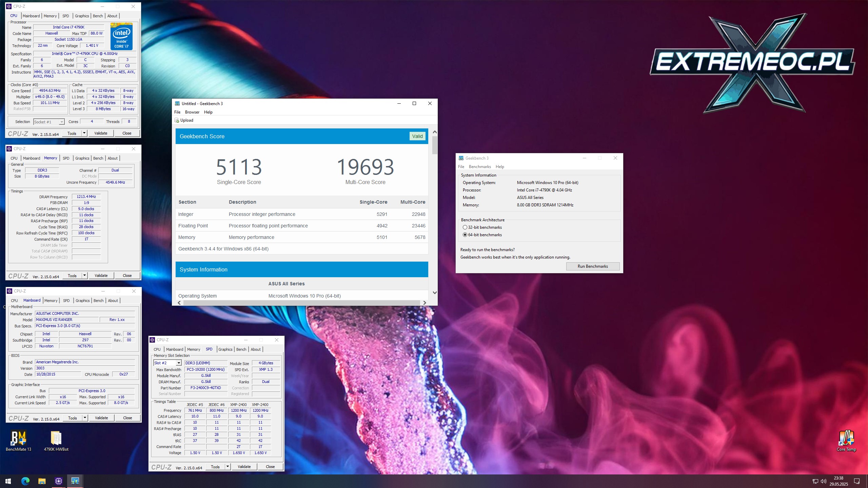Viewport: 868px width, 488px height.
Task: Click Validate in the SPD tab window
Action: [244, 467]
